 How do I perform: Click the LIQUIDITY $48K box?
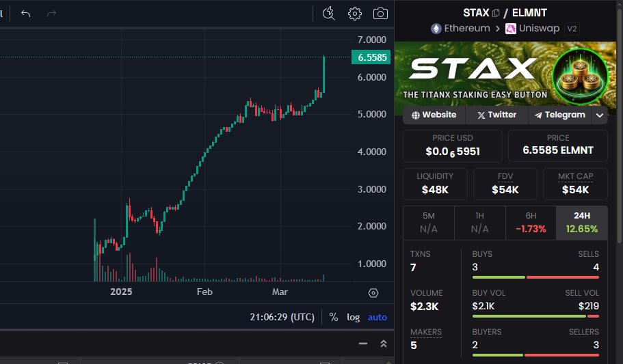pos(435,184)
